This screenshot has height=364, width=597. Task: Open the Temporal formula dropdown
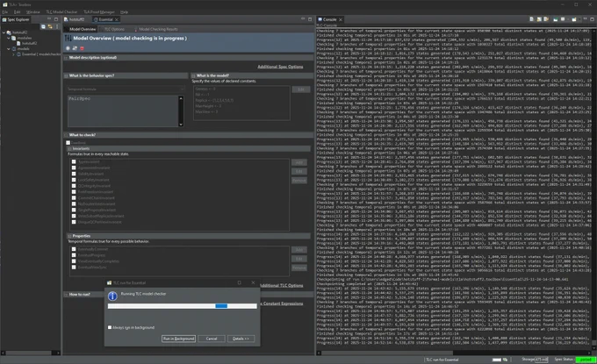pyautogui.click(x=126, y=89)
